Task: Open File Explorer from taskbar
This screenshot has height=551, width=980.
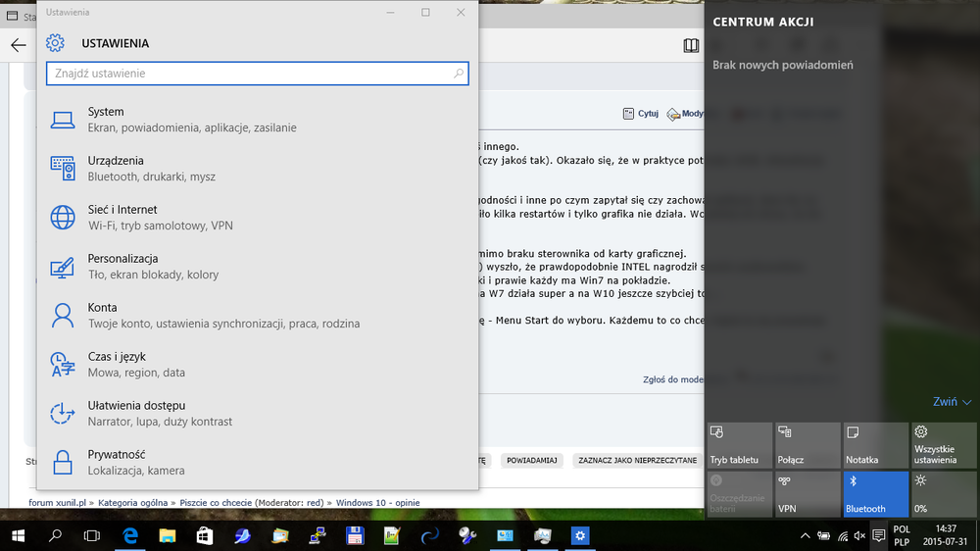Action: pos(168,536)
